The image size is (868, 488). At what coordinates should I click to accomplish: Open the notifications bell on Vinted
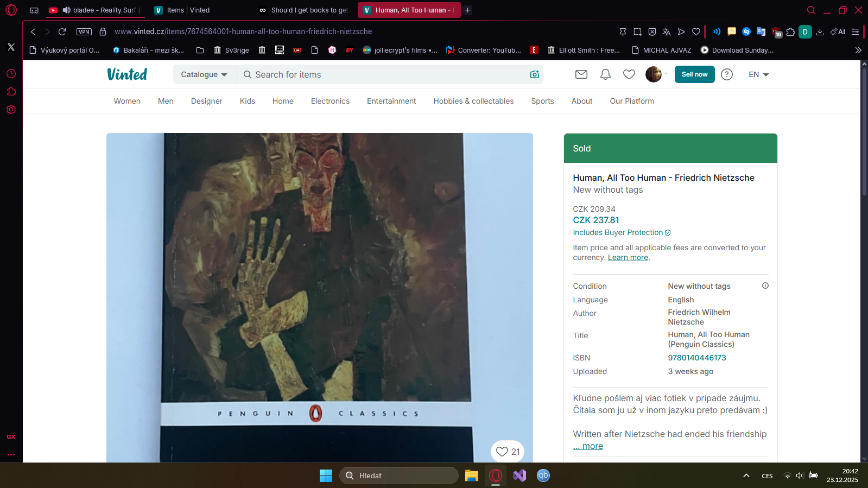tap(605, 74)
